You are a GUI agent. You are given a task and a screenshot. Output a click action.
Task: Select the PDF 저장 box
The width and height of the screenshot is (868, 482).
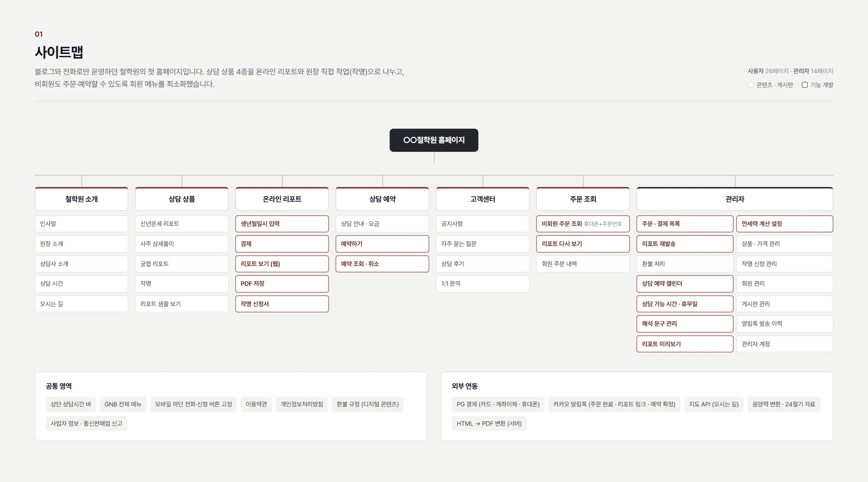tap(282, 283)
